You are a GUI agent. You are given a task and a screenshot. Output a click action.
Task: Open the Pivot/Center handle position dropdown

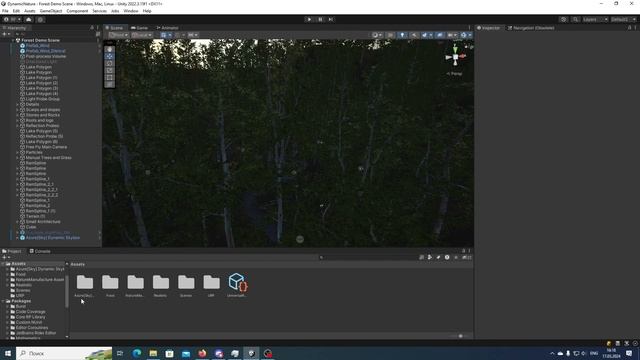[119, 35]
